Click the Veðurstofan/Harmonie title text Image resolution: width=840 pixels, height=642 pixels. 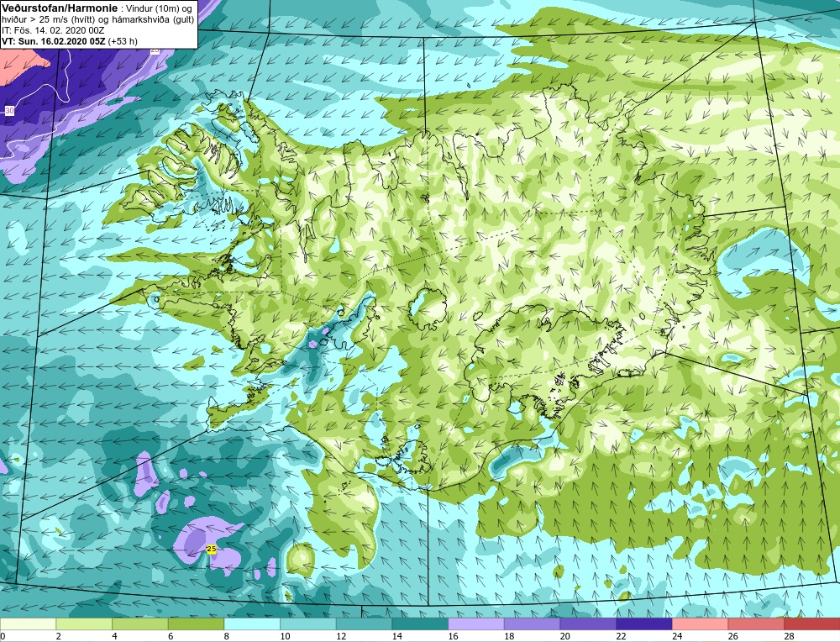click(60, 8)
